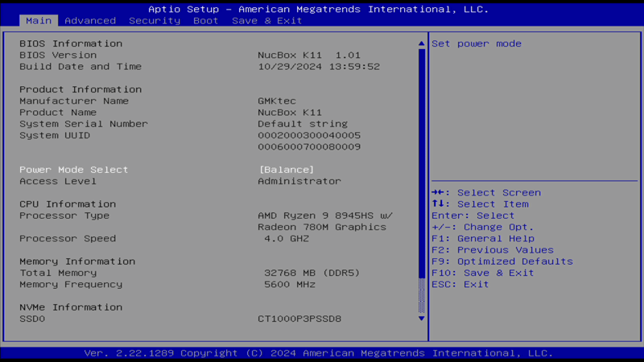Open the Main tab

tap(39, 21)
